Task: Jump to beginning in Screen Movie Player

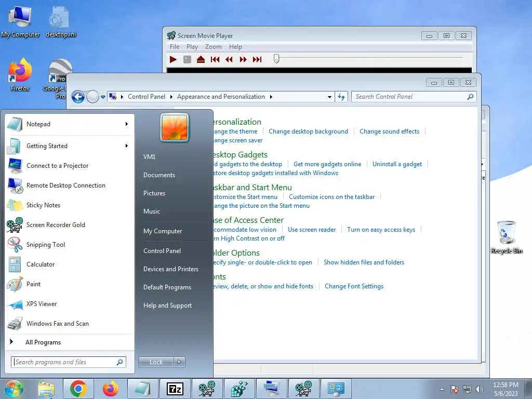Action: [x=215, y=59]
